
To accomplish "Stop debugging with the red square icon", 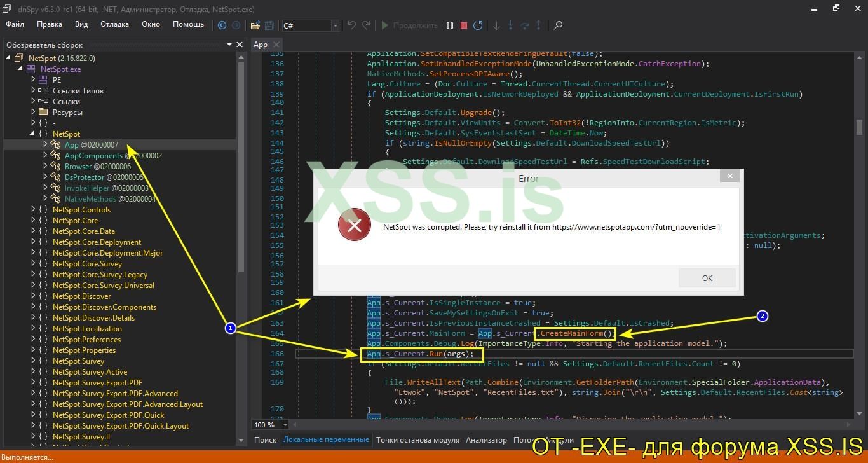I will [x=464, y=25].
